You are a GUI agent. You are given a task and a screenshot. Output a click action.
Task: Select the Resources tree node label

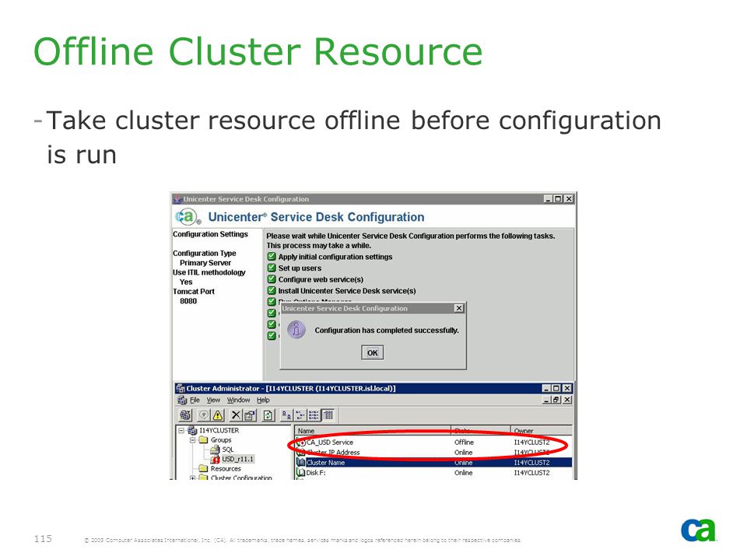click(226, 468)
